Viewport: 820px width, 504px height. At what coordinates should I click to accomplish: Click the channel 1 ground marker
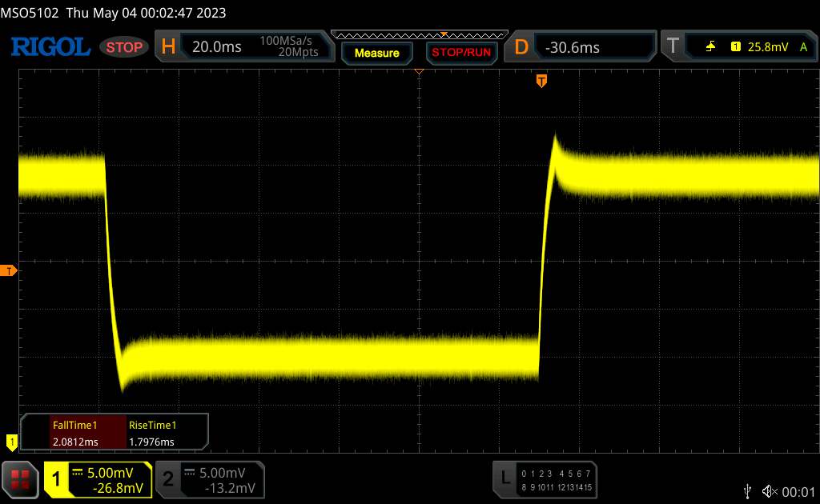[x=11, y=441]
